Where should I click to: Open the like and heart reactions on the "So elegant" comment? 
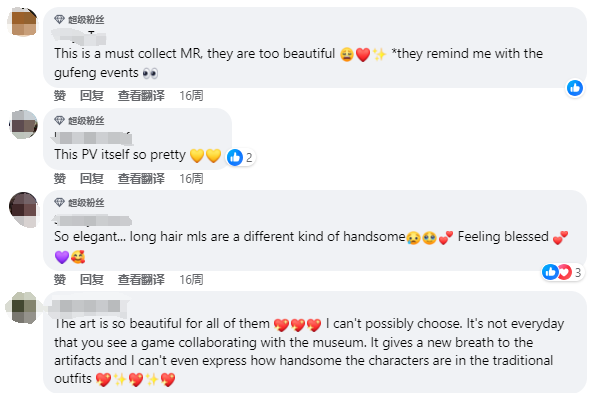(x=563, y=272)
